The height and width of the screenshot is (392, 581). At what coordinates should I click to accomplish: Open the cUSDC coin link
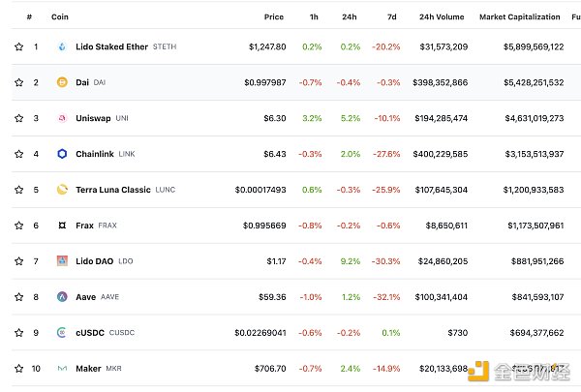point(90,333)
